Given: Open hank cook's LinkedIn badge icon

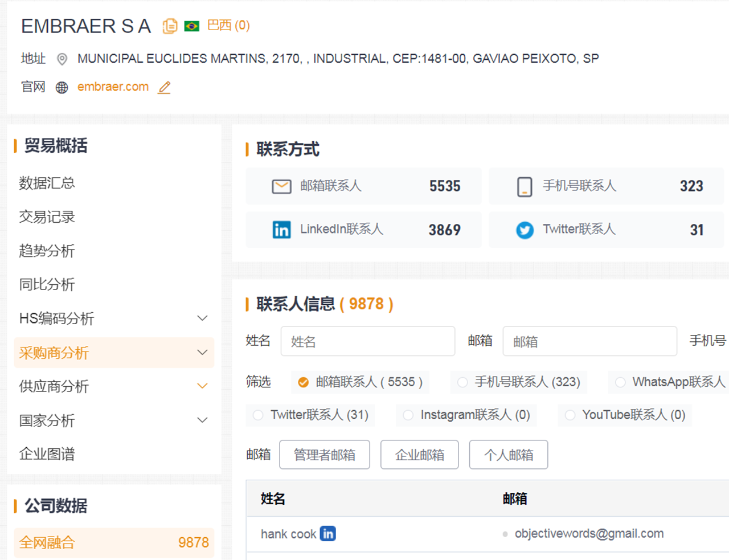Looking at the screenshot, I should 327,533.
